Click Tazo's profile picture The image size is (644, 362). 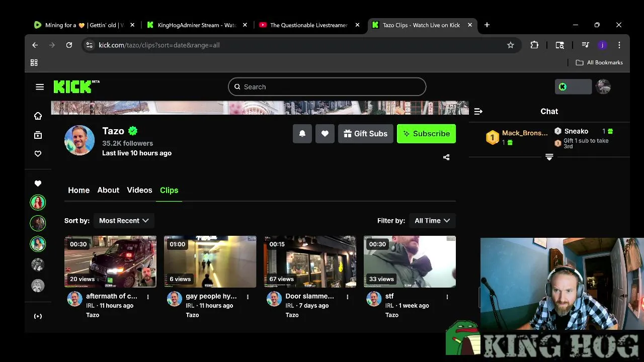click(79, 140)
